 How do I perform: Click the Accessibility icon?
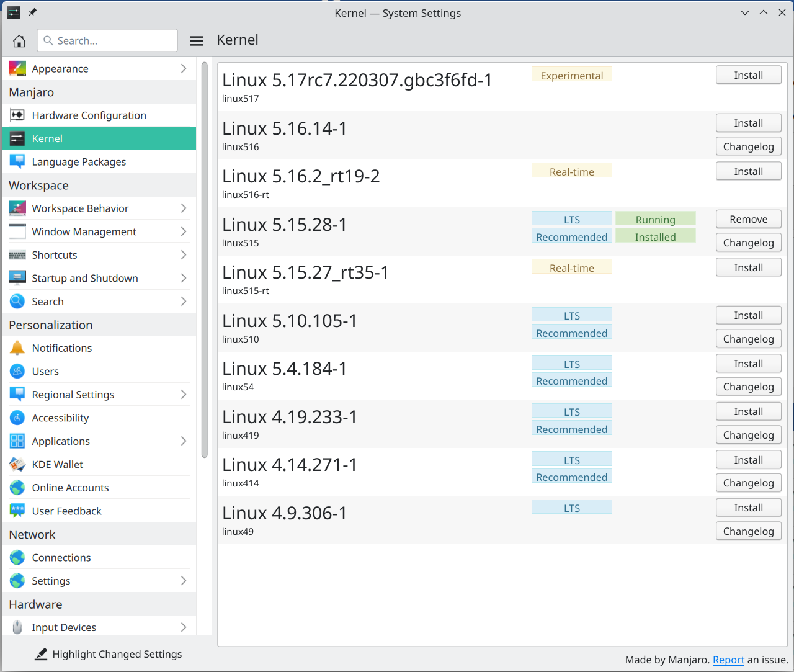pos(17,418)
